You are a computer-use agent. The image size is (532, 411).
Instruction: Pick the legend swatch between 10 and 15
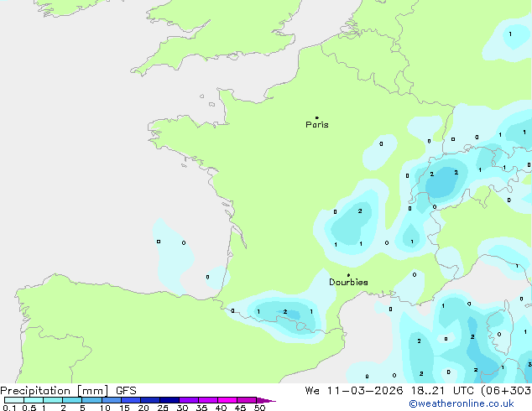(112, 400)
